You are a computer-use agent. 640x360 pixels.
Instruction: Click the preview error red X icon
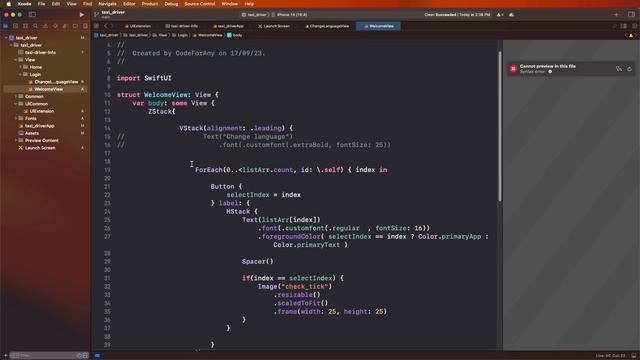tap(513, 69)
